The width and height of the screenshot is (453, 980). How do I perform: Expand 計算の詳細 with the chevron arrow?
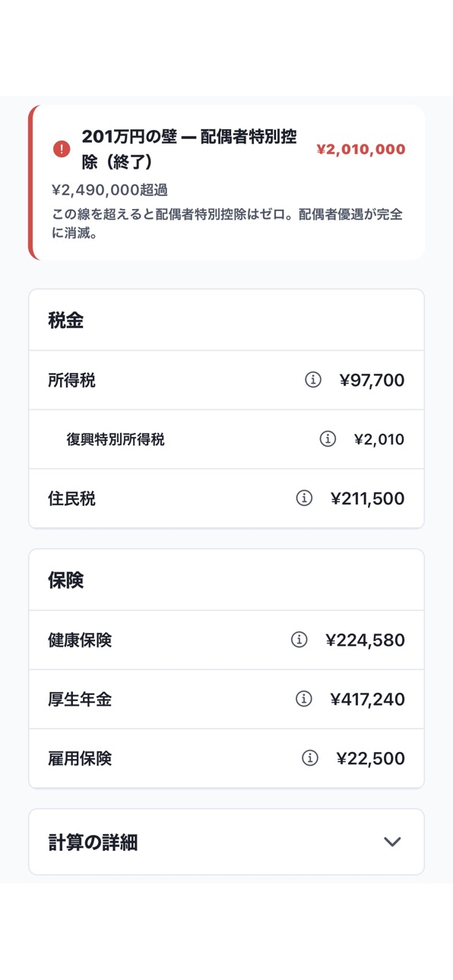392,842
